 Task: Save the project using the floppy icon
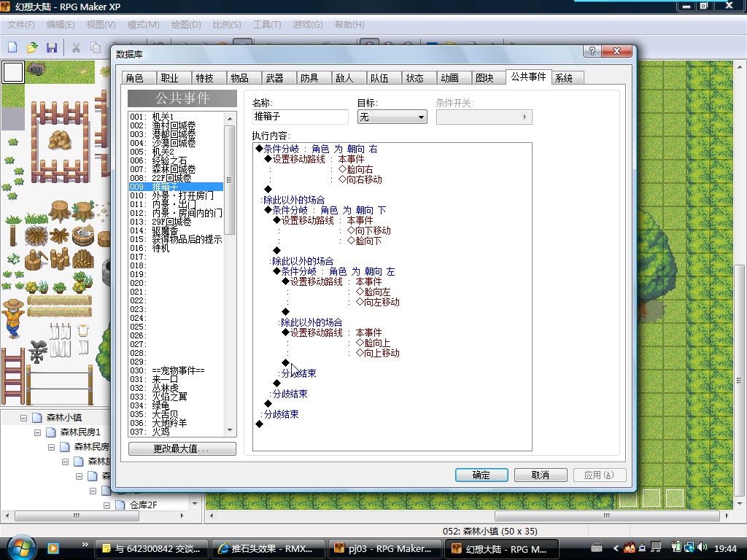52,47
